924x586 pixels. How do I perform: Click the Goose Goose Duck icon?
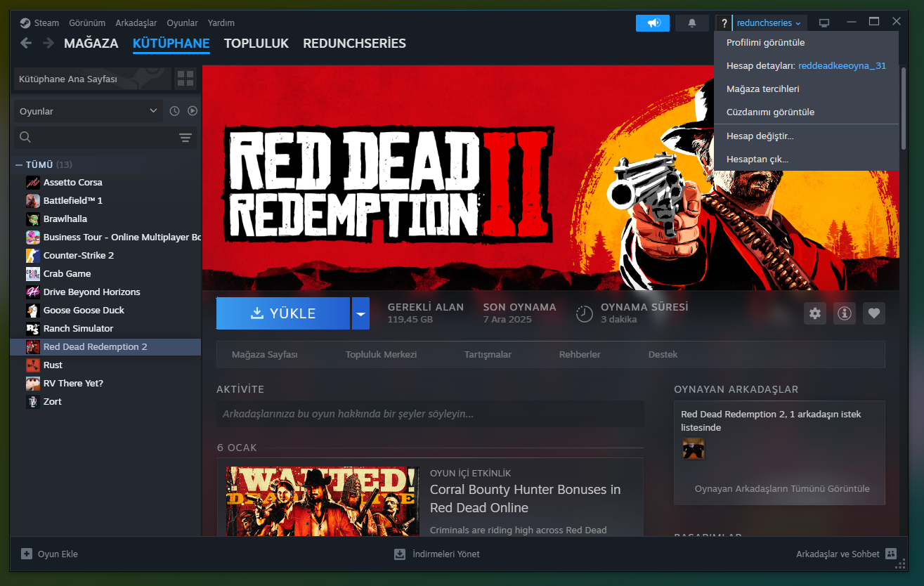pos(33,310)
